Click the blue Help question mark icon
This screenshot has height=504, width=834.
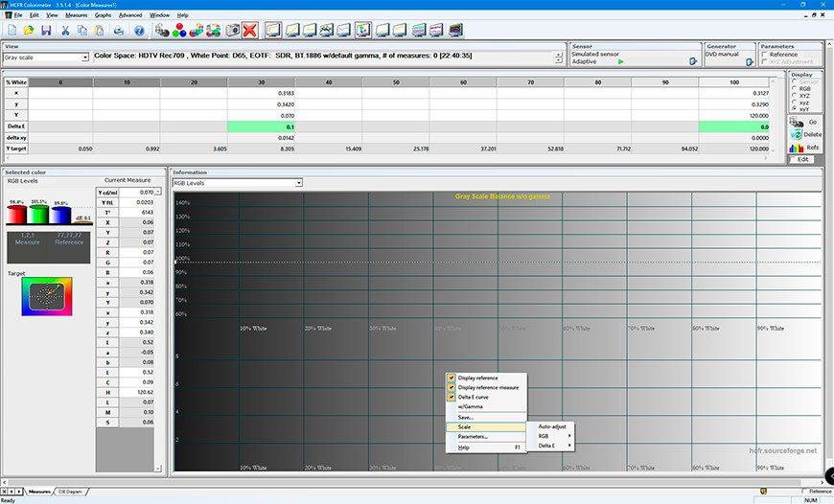tap(139, 30)
